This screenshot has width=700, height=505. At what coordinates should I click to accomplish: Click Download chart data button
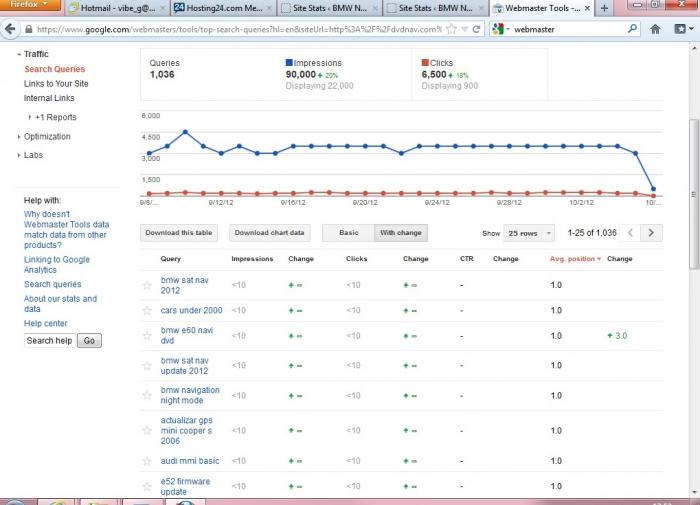(x=269, y=233)
